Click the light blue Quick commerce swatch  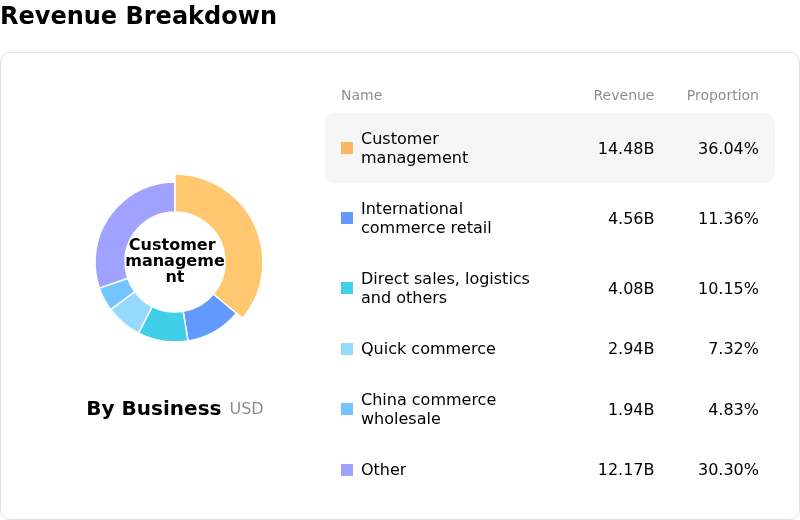pyautogui.click(x=347, y=349)
